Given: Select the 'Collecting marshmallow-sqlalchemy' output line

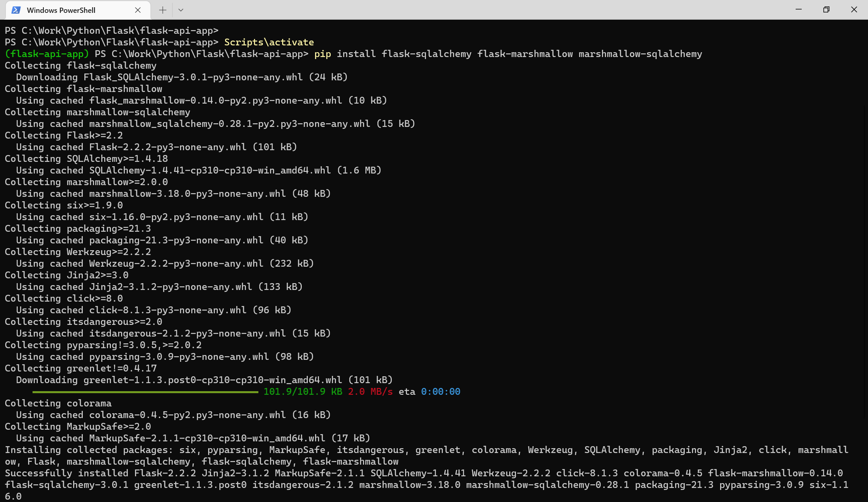Looking at the screenshot, I should point(98,112).
